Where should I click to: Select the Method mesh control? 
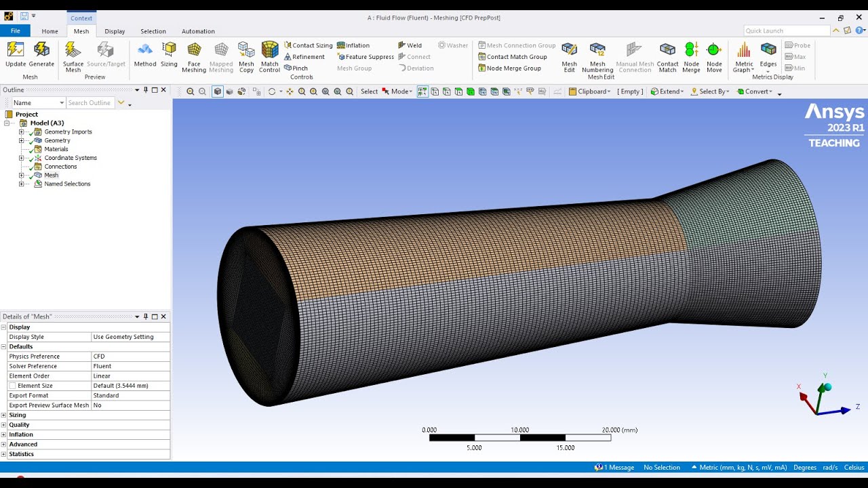[x=145, y=54]
